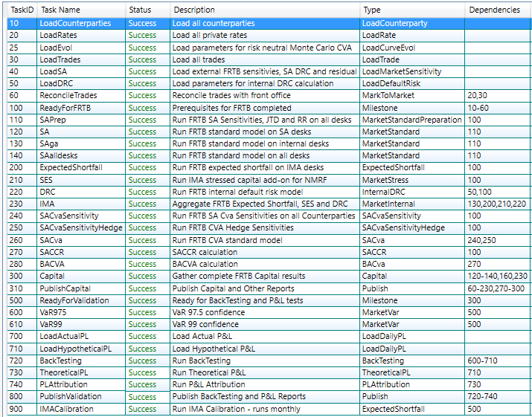Select the LoadRates task name cell
This screenshot has height=417, width=532.
81,35
